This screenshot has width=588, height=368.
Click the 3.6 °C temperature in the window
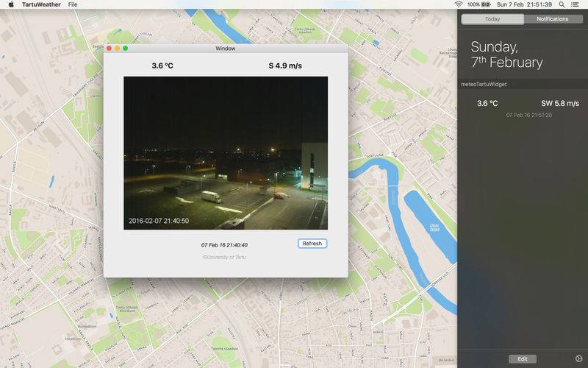pos(162,66)
